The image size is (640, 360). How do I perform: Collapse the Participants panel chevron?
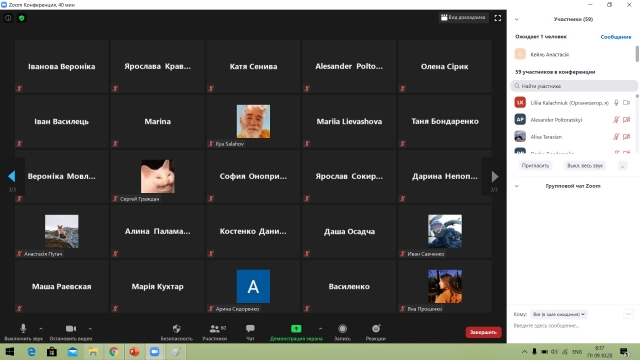[x=516, y=19]
